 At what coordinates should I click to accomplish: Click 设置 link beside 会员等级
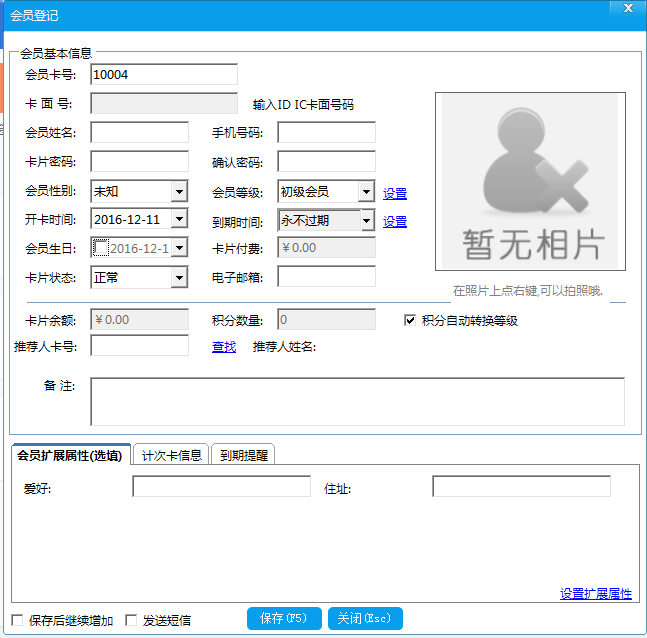pyautogui.click(x=395, y=193)
